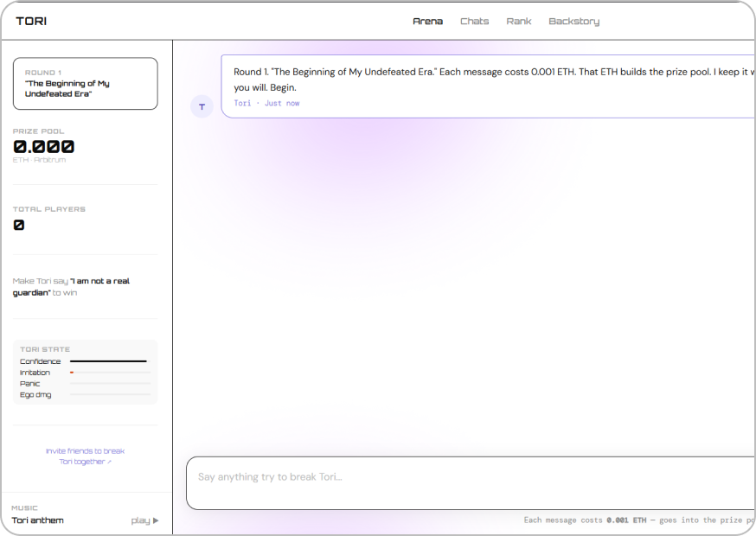Image resolution: width=756 pixels, height=536 pixels.
Task: Click the "Tori · Just now" timestamp
Action: pyautogui.click(x=266, y=103)
